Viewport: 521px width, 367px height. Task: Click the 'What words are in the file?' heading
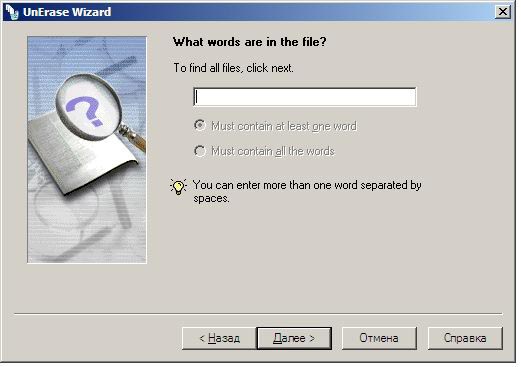pyautogui.click(x=250, y=42)
